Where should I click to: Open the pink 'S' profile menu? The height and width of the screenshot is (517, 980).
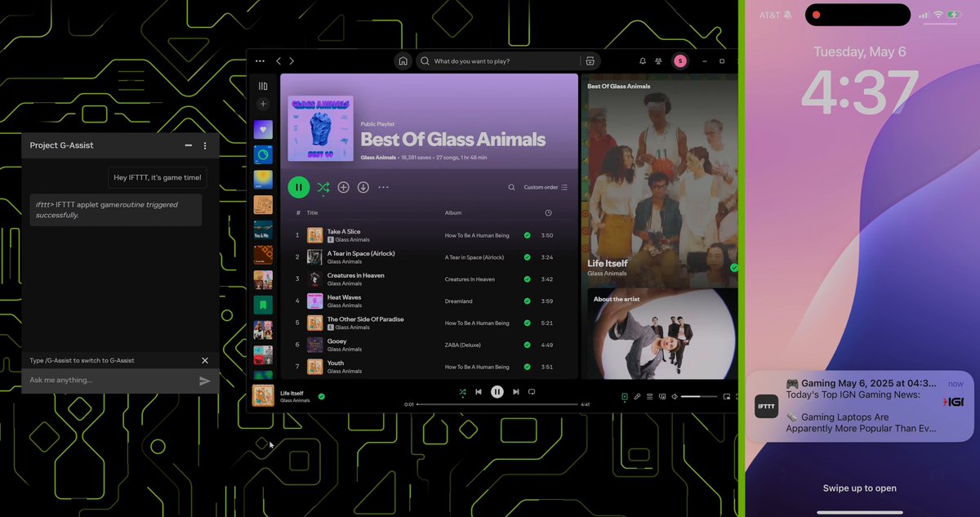click(680, 61)
